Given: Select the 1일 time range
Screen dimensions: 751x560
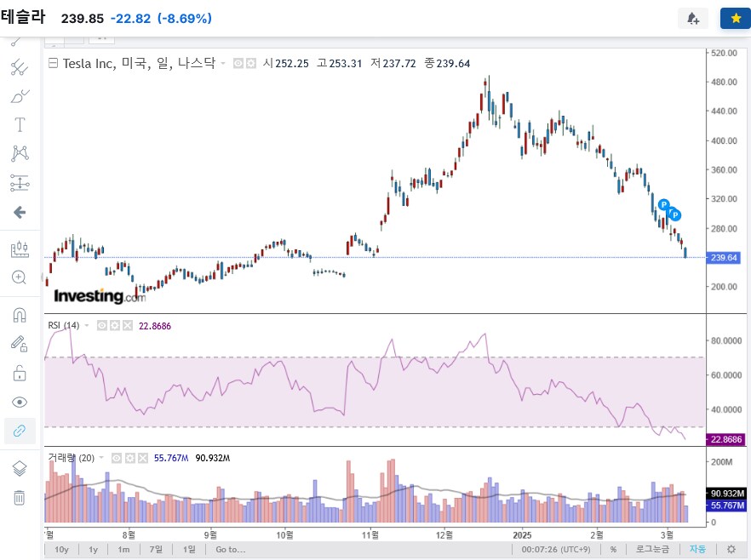Looking at the screenshot, I should click(189, 550).
